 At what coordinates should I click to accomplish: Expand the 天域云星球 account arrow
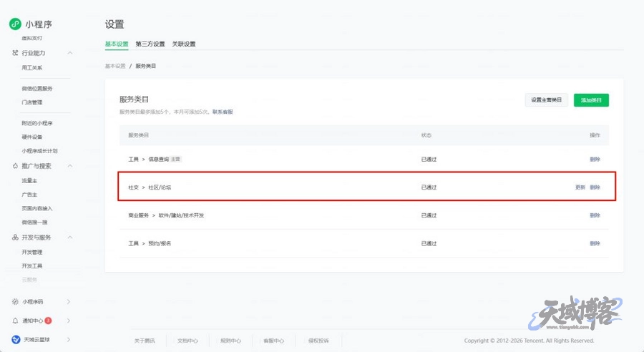tap(69, 339)
